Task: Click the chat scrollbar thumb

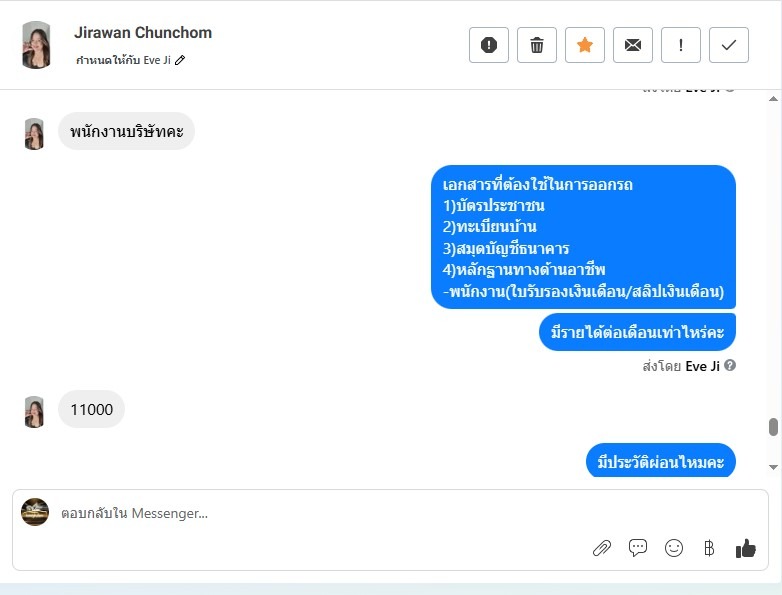Action: [x=773, y=427]
